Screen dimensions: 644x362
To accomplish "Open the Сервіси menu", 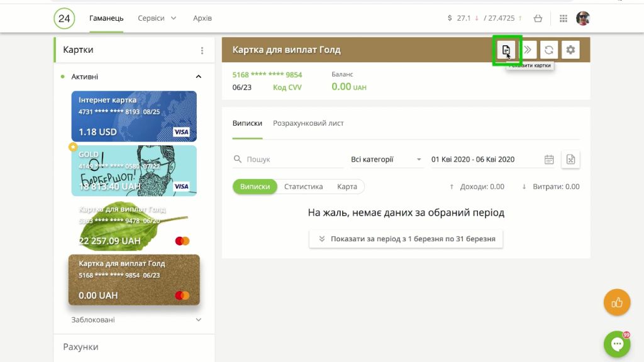I will tap(157, 18).
